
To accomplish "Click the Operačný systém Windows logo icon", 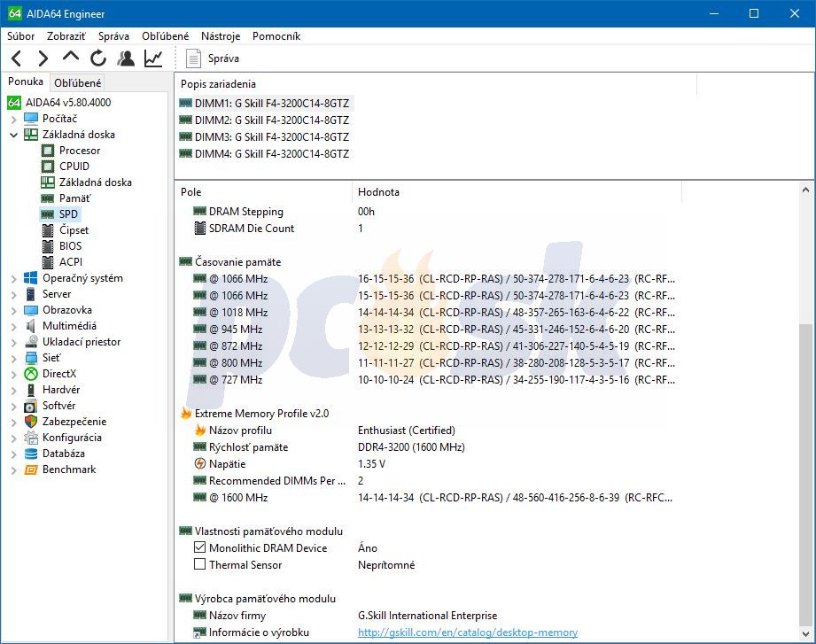I will (x=31, y=278).
